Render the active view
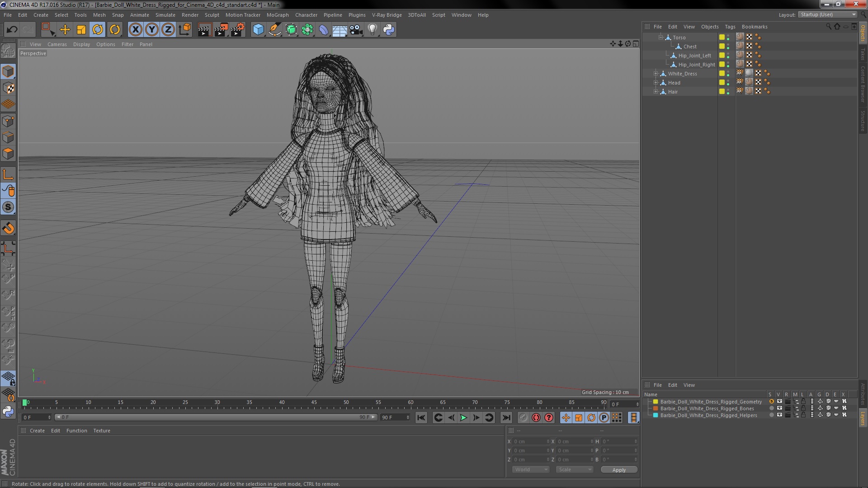The width and height of the screenshot is (868, 488). pos(204,30)
